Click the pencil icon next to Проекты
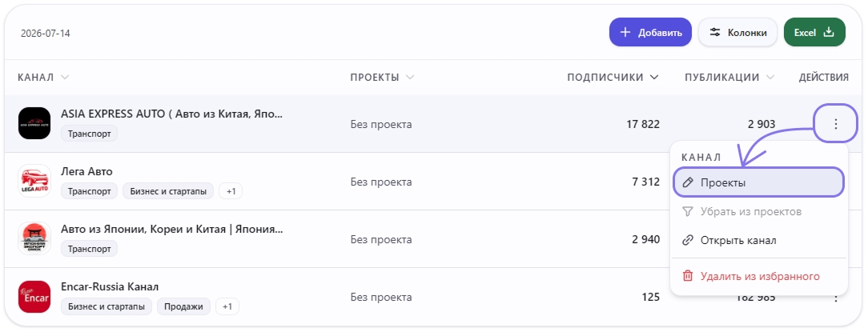The height and width of the screenshot is (332, 868). click(x=688, y=182)
